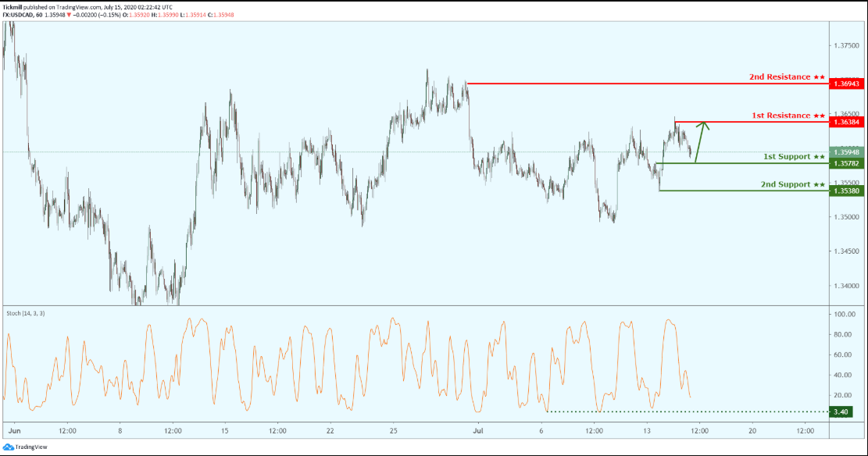Click the 2nd Support label

[792, 184]
